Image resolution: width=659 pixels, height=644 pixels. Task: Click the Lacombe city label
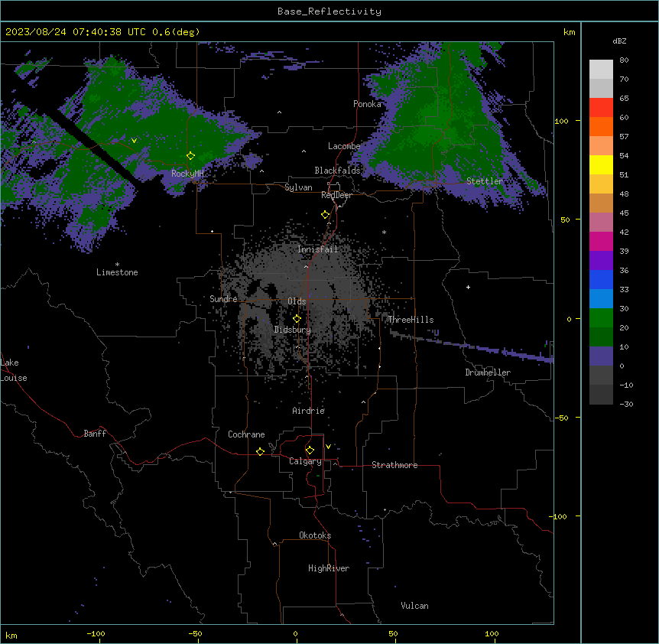344,146
